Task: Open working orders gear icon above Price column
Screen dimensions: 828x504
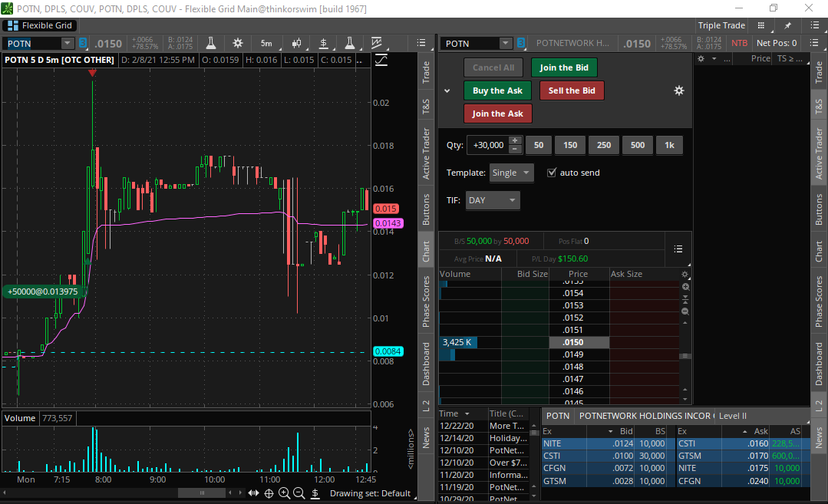Action: [701, 58]
